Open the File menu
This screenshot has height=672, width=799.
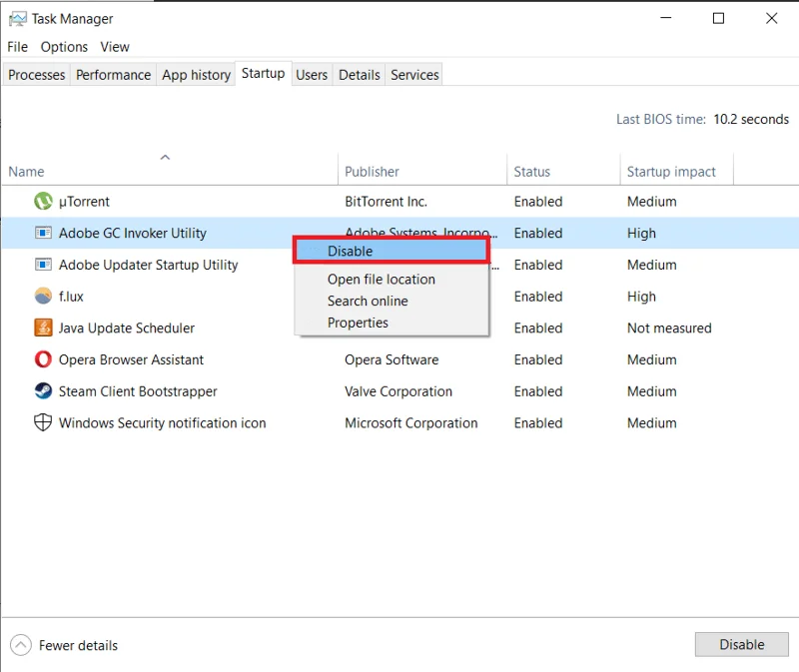(x=18, y=47)
